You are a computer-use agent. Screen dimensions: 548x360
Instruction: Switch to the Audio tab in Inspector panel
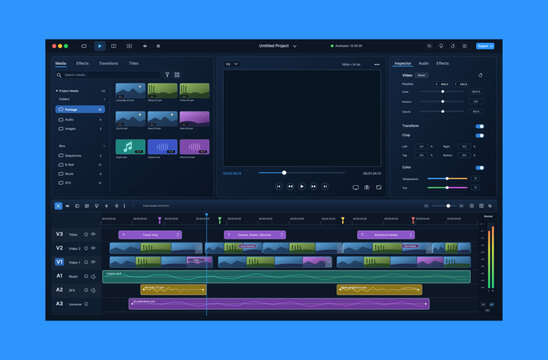click(424, 63)
